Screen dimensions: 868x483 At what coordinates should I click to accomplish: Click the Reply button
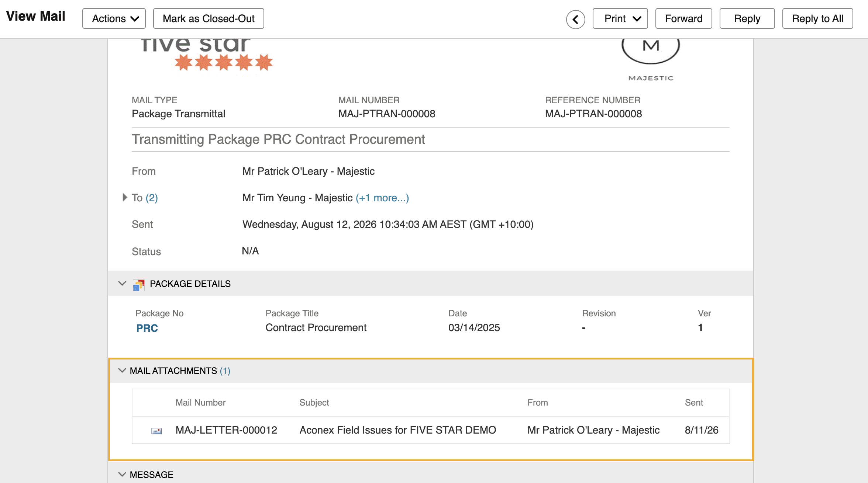click(x=747, y=18)
